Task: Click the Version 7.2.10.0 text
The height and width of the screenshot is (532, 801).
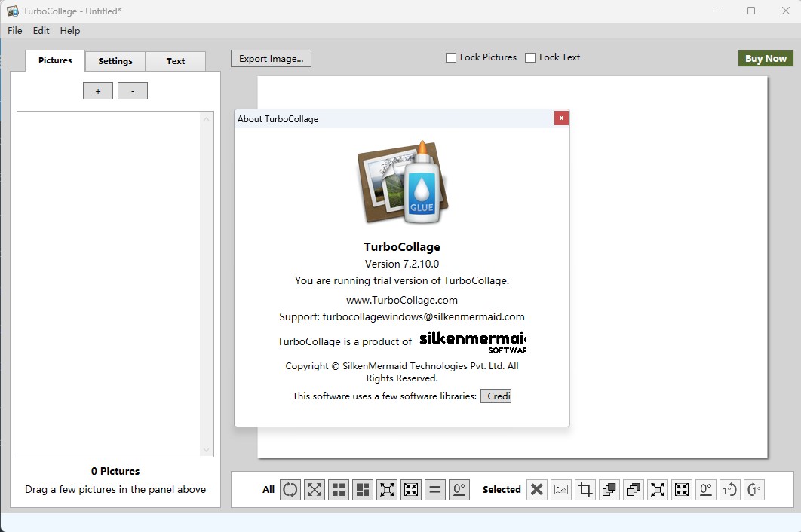Action: (402, 264)
